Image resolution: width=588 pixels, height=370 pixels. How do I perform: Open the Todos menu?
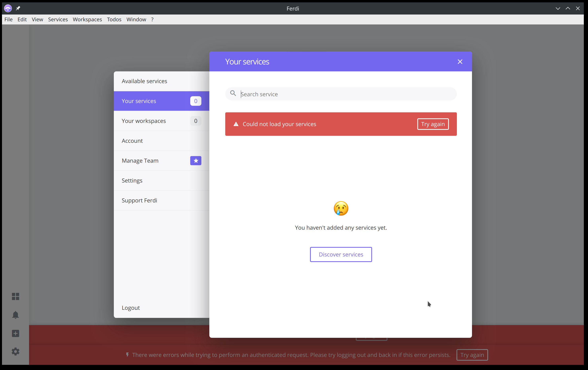[114, 19]
